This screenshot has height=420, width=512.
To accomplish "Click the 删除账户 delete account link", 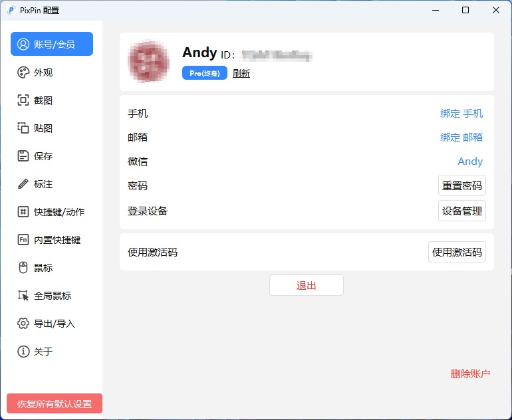I will tap(470, 373).
